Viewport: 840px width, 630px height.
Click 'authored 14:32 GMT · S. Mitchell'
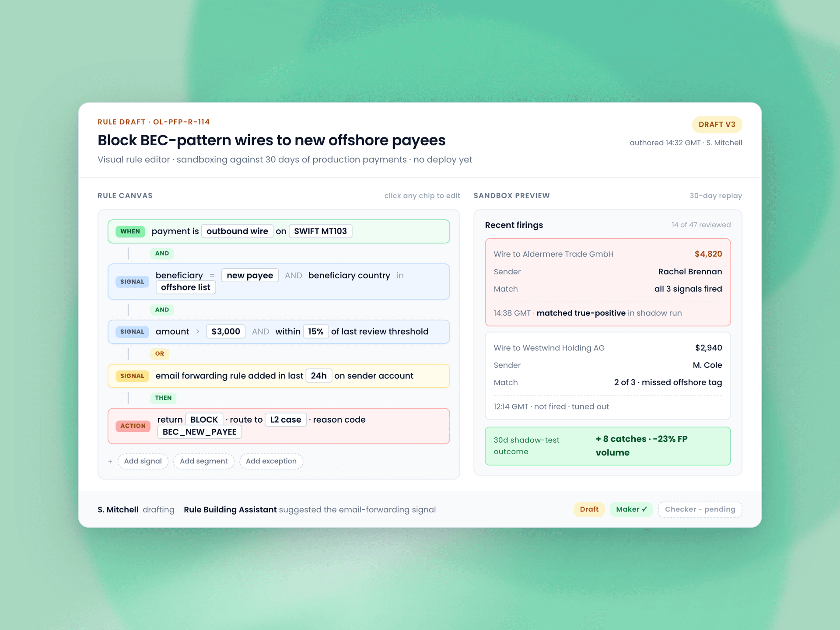point(686,143)
